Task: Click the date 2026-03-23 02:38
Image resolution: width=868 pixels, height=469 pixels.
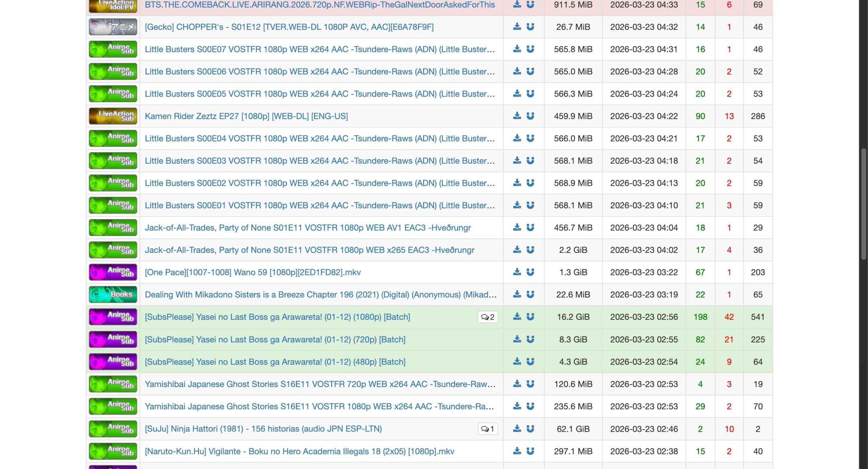Action: click(x=644, y=451)
